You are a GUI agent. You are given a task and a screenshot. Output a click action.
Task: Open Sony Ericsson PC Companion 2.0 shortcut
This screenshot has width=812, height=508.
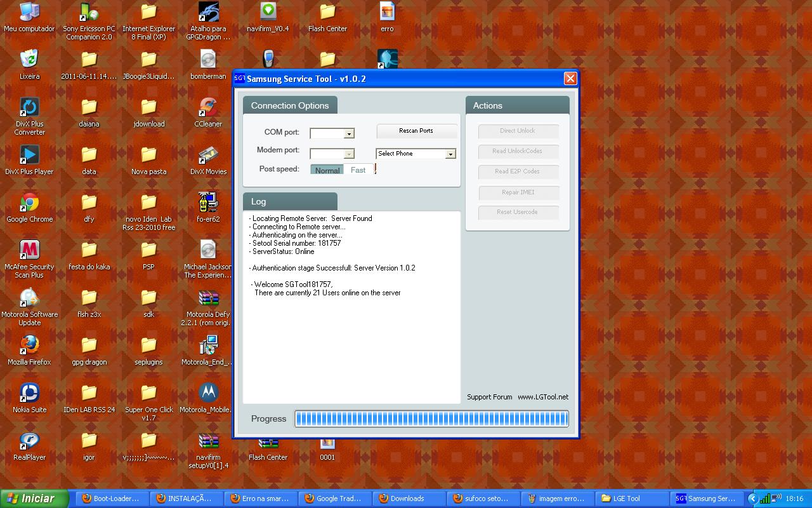coord(89,21)
